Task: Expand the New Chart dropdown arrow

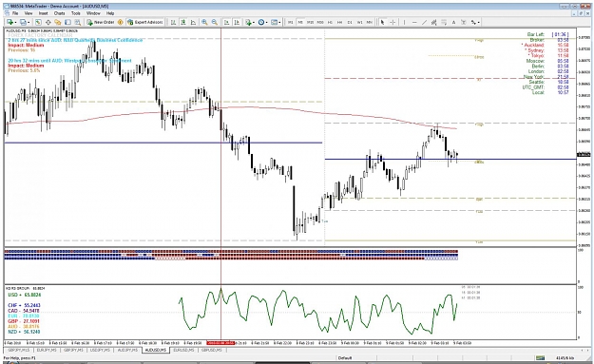Action: click(15, 23)
